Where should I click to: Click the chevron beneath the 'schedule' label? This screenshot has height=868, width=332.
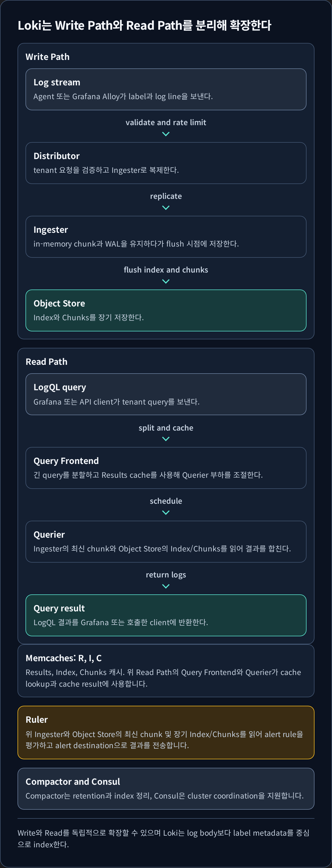pos(166,512)
